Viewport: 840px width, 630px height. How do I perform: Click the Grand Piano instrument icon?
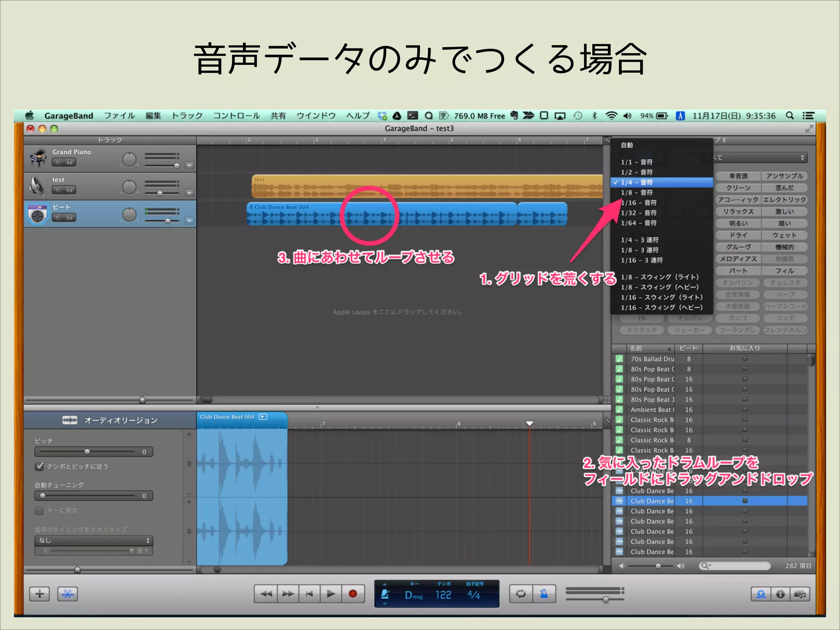point(38,158)
